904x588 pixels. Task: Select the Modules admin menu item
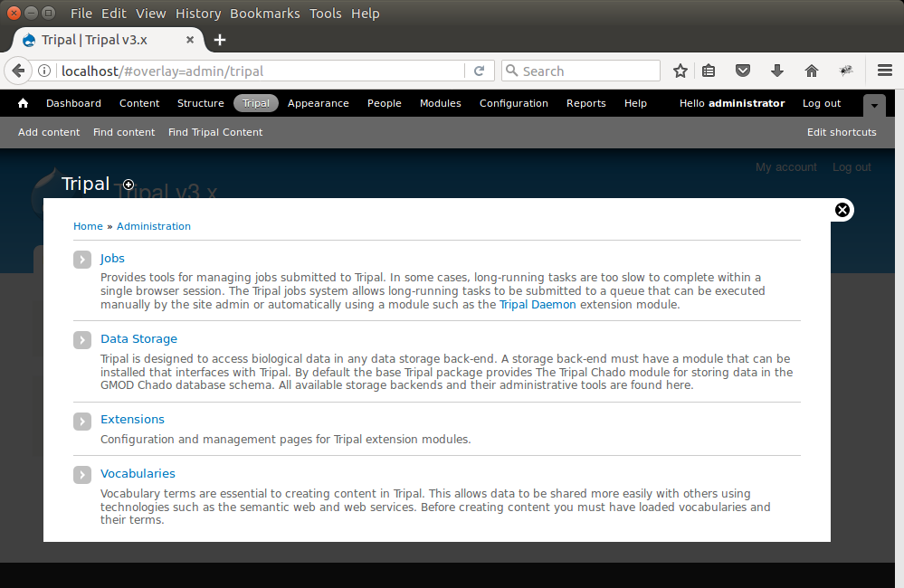[x=440, y=103]
